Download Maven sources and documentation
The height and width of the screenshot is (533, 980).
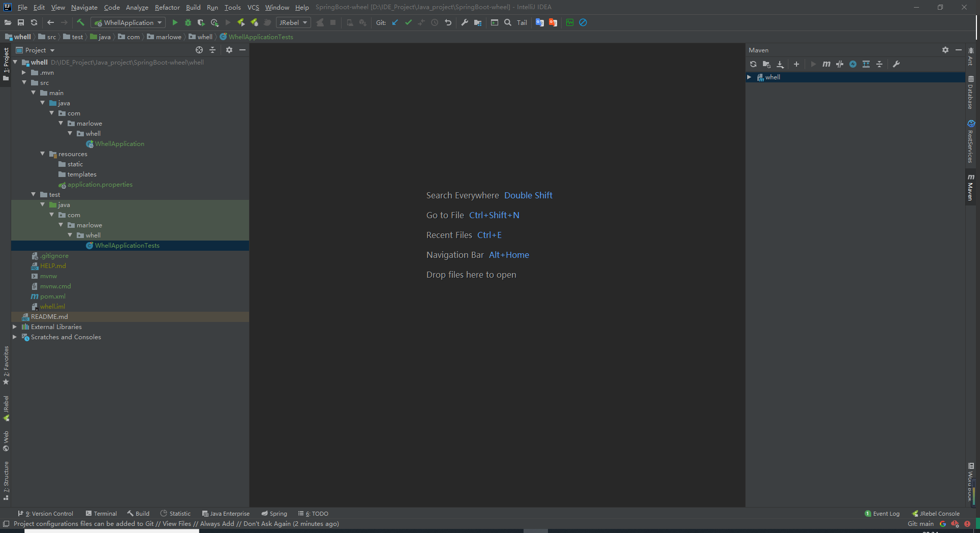780,64
